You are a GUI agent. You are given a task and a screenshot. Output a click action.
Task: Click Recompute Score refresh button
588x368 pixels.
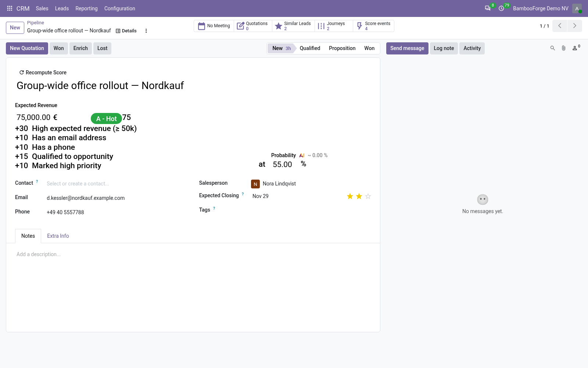point(43,72)
